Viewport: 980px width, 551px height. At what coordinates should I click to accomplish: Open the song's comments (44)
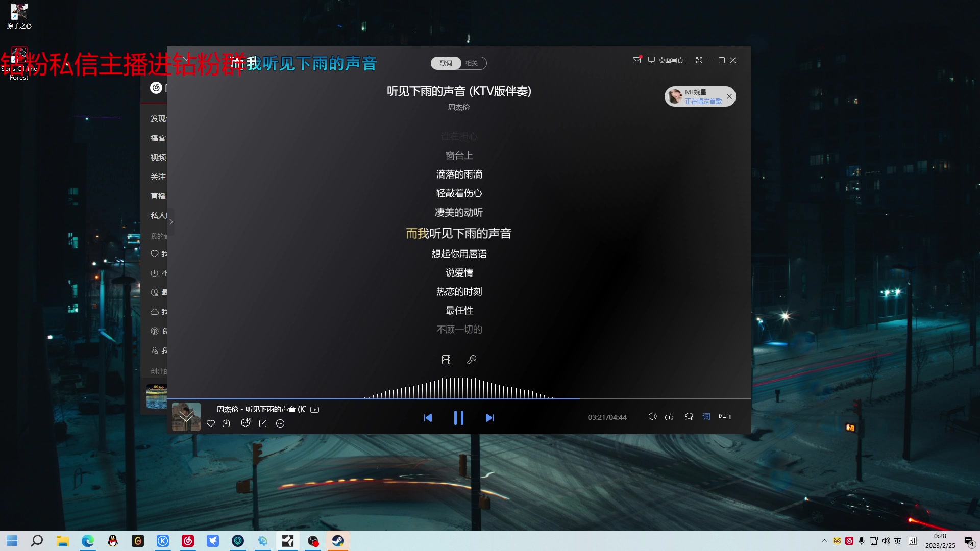(246, 423)
